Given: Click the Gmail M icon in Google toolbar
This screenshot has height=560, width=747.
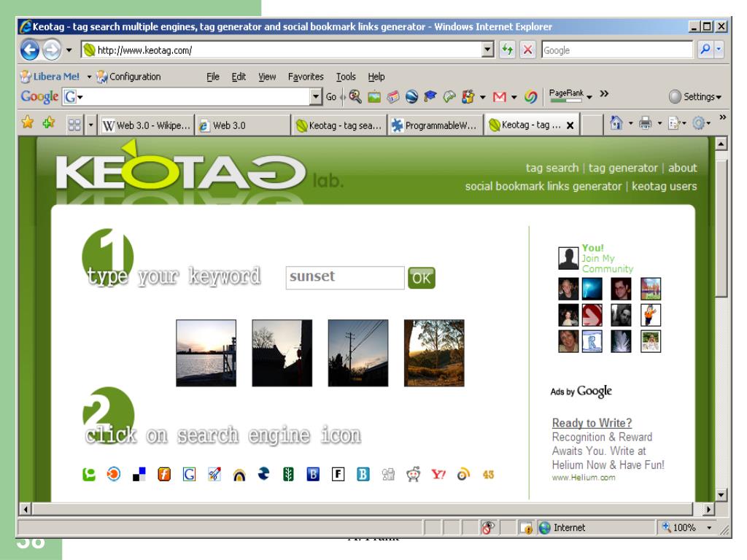Looking at the screenshot, I should [x=499, y=97].
